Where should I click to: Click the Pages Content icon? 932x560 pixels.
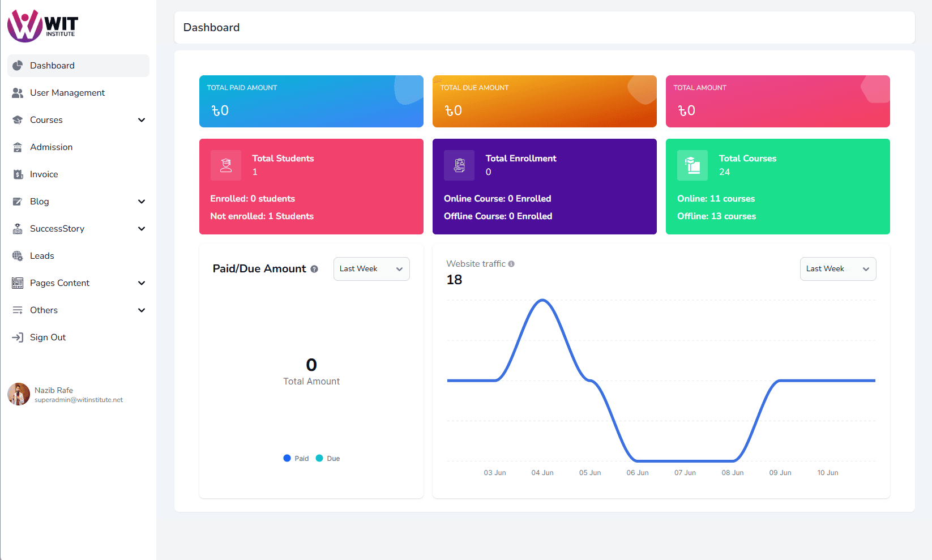pos(18,283)
